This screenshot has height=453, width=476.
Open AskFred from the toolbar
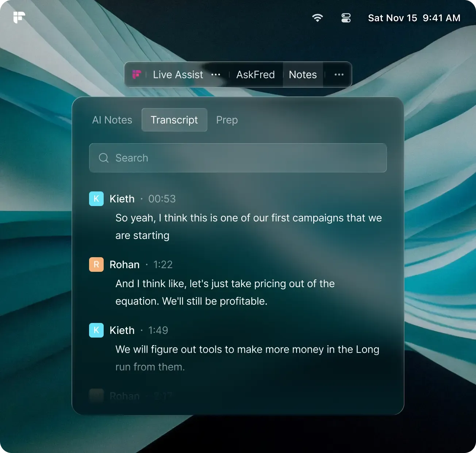256,75
